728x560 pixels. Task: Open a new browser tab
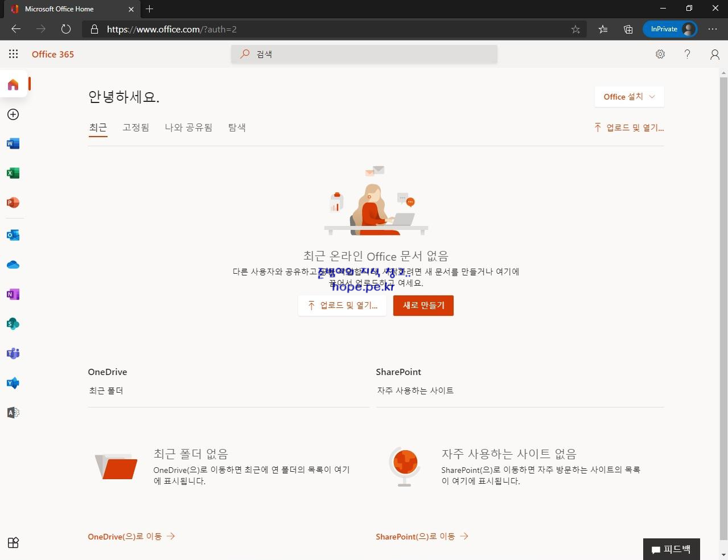150,9
